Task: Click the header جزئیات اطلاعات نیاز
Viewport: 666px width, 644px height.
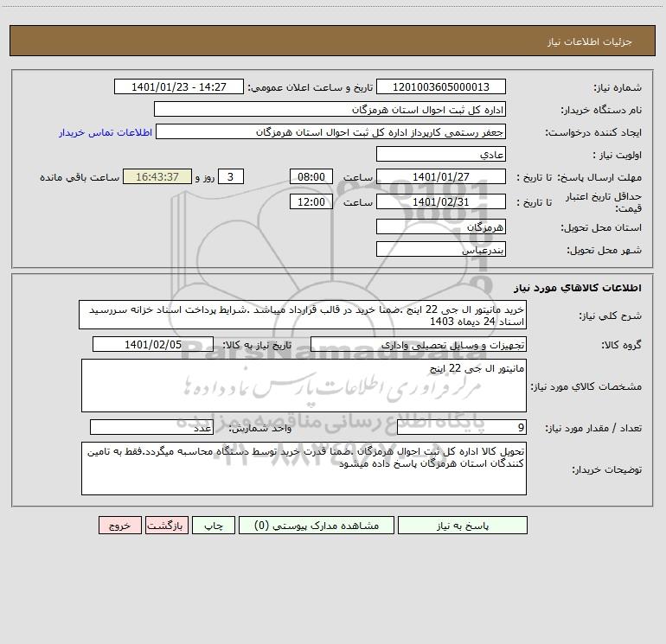Action: [590, 41]
